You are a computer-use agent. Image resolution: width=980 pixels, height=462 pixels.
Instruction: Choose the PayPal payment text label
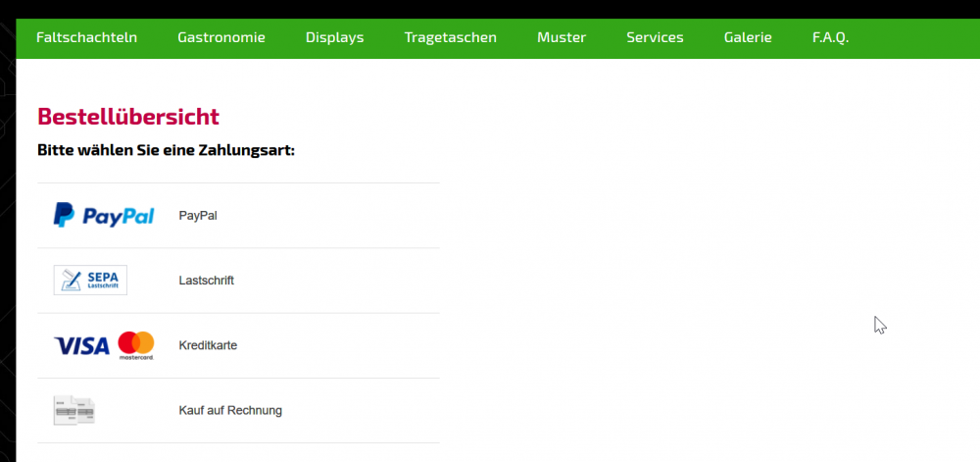(198, 216)
